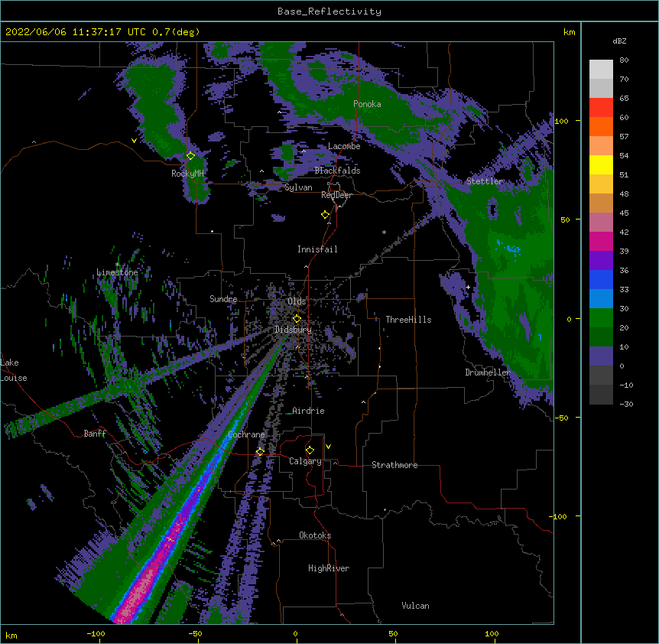
Task: Pick the red swatch between 65 and 60
Action: (x=601, y=108)
